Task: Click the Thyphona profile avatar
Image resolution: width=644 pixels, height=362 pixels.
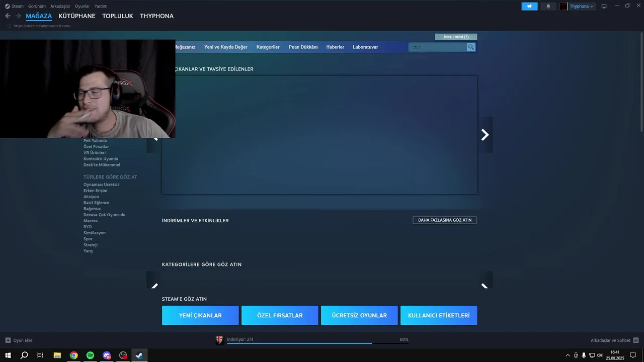Action: click(x=563, y=6)
